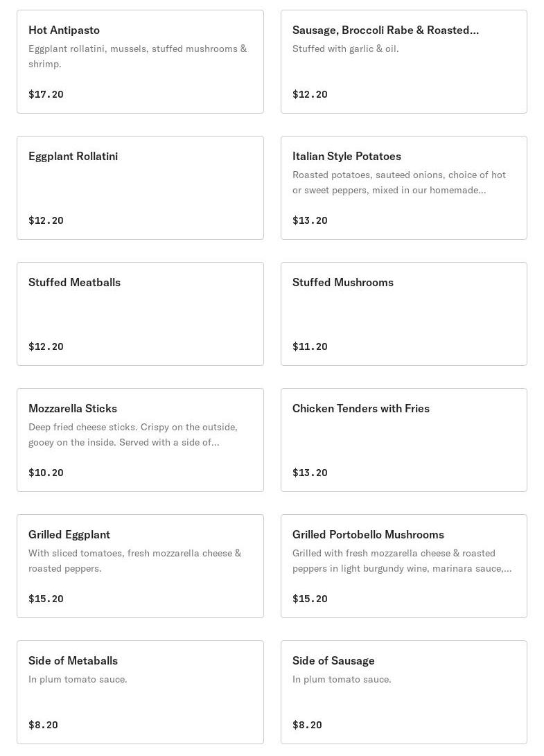Click the $11.20 Stuffed Mushrooms price
544x756 pixels.
[310, 346]
